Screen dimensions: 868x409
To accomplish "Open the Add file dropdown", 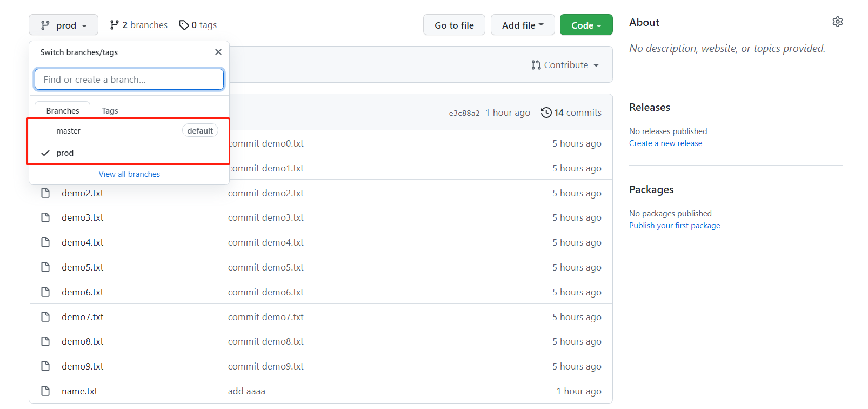I will 522,25.
